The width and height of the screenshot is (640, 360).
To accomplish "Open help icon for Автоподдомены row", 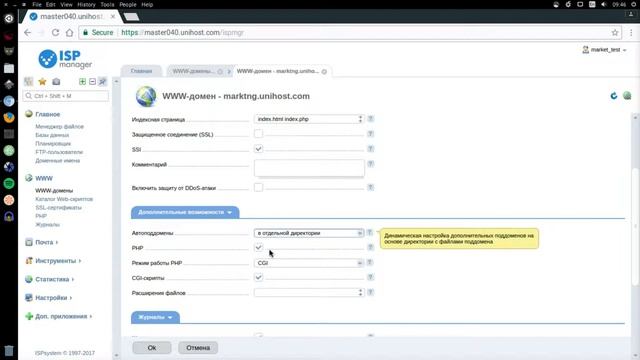I will pyautogui.click(x=369, y=233).
